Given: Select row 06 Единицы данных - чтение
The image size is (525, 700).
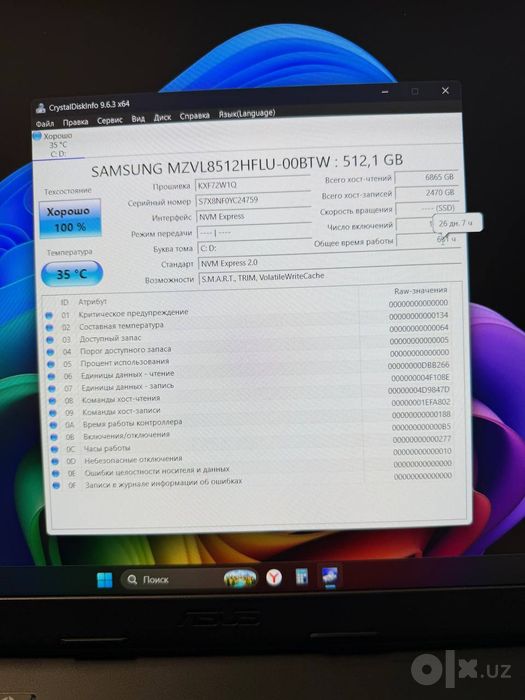Looking at the screenshot, I should click(250, 371).
